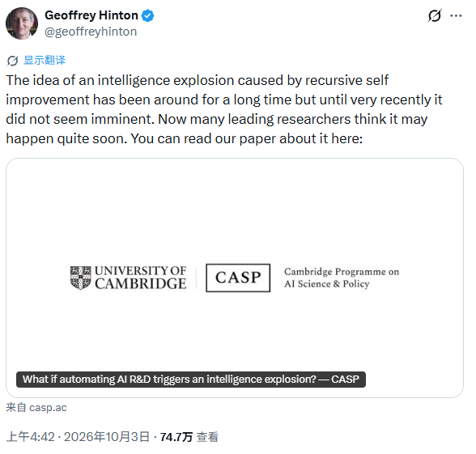Image resolution: width=476 pixels, height=454 pixels.
Task: Open the 上午4:42 2026年10月3日 timestamp
Action: point(78,437)
